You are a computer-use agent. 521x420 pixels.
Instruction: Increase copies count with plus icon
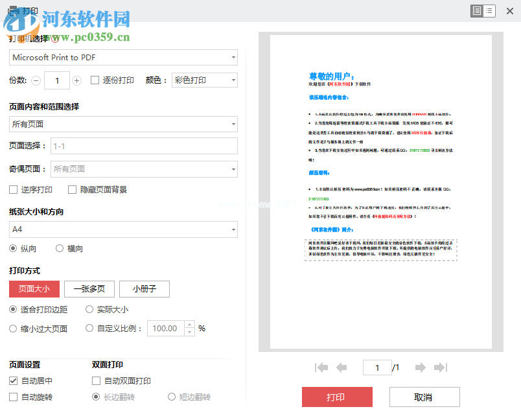tap(77, 80)
